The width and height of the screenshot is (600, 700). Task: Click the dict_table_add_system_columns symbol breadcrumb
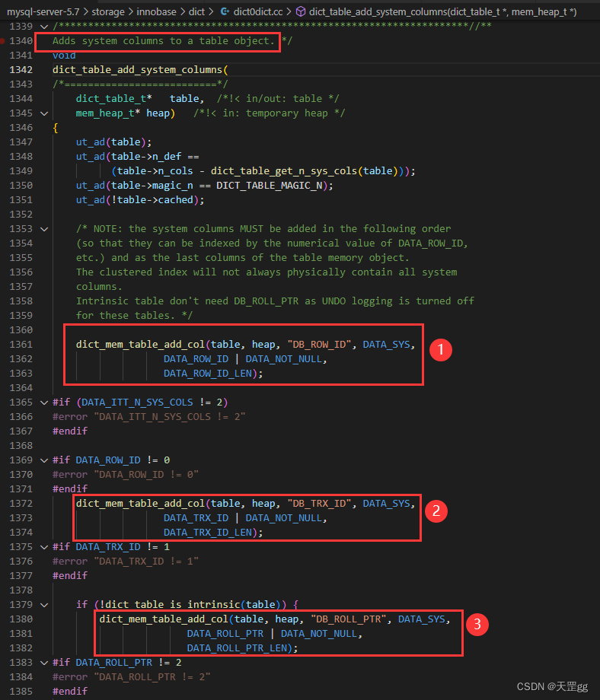coord(442,11)
